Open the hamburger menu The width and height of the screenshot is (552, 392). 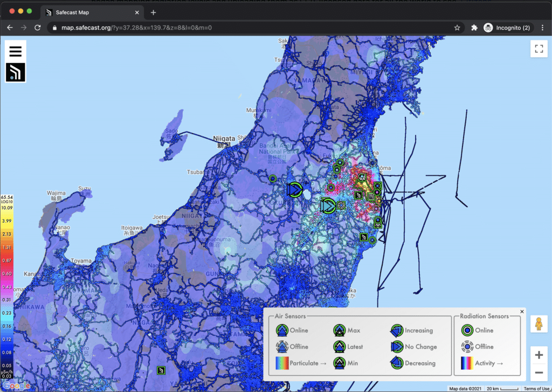[15, 50]
